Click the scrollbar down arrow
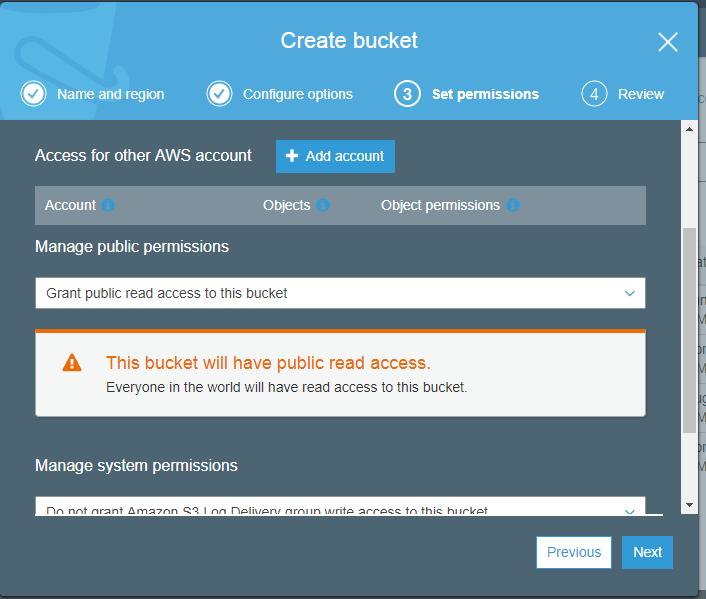Image resolution: width=706 pixels, height=599 pixels. point(689,505)
